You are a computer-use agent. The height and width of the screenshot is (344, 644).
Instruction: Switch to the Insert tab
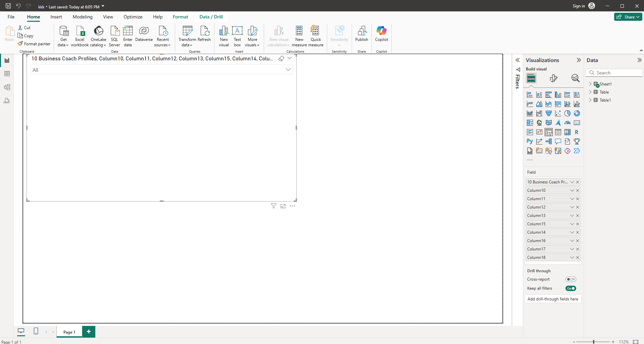pos(56,17)
